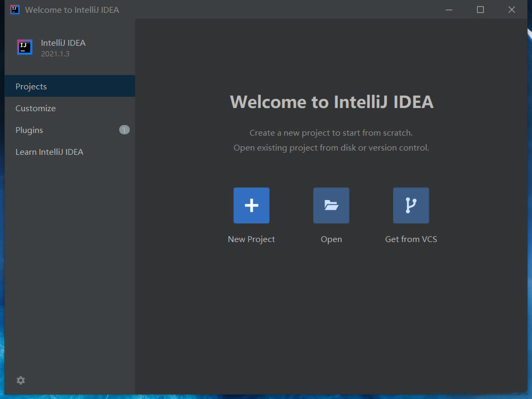532x399 pixels.
Task: Click the New Project label
Action: click(x=252, y=239)
